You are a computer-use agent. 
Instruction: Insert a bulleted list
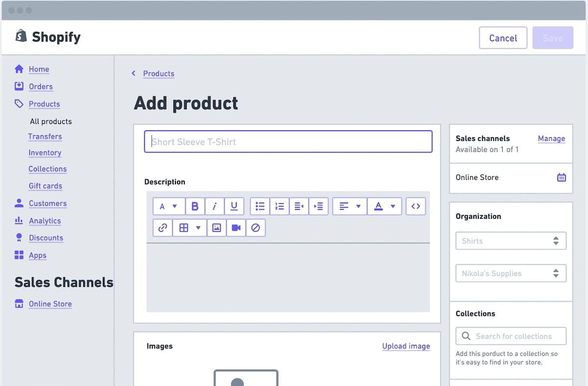coord(260,206)
